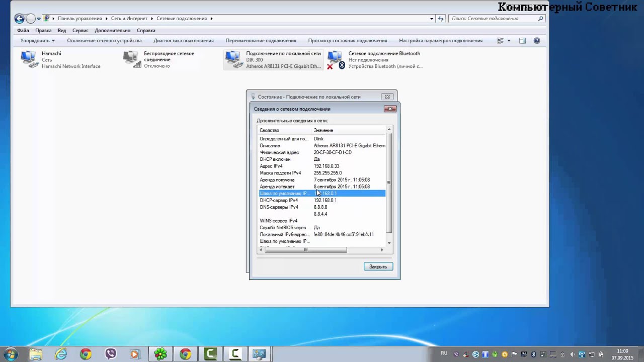Click the details list horizontal scrollbar thumb
The image size is (644, 362).
[305, 250]
